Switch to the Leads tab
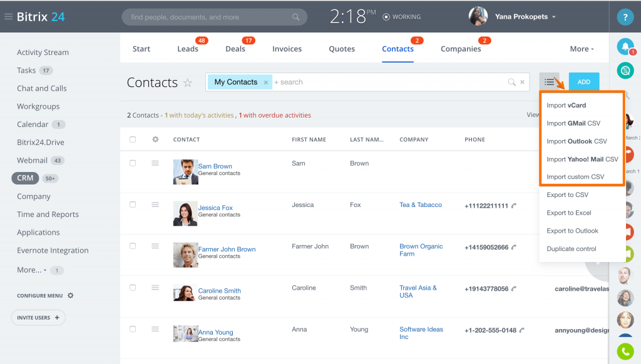This screenshot has height=364, width=641. (x=188, y=49)
